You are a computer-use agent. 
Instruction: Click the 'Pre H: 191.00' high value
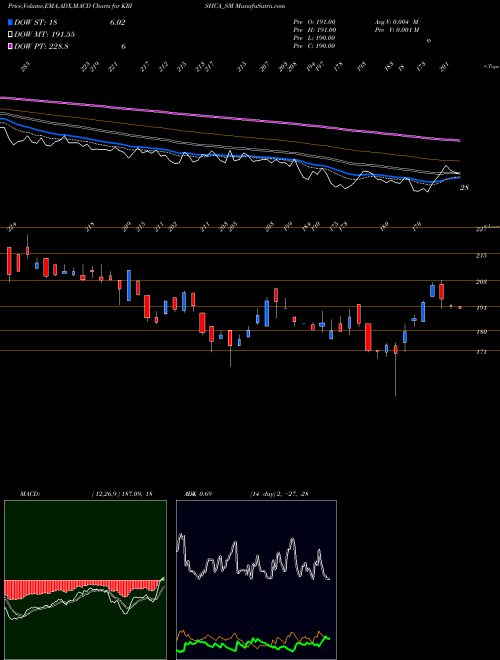point(314,30)
